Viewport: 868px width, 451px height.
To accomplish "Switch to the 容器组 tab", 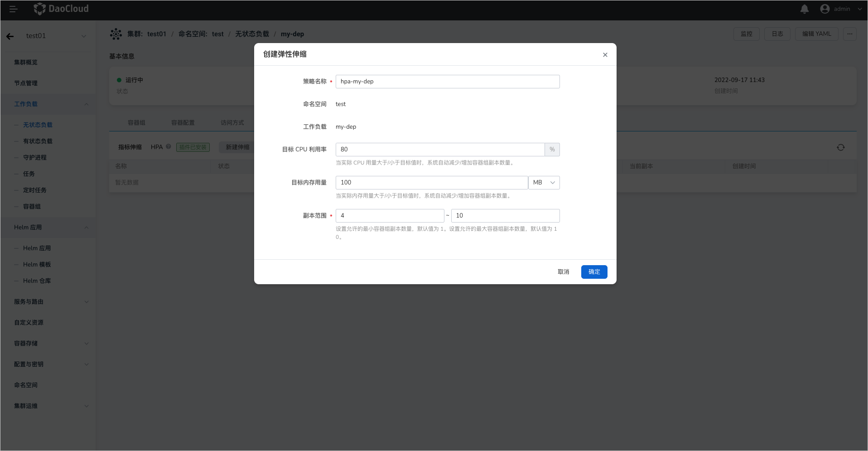I will click(x=136, y=123).
